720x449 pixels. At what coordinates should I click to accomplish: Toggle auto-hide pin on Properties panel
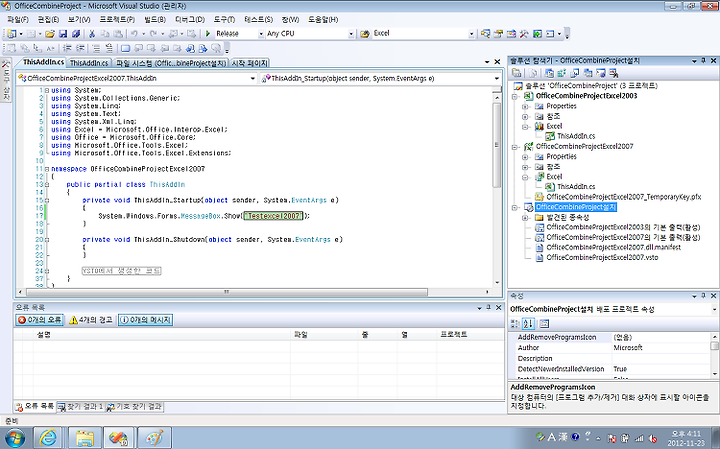(703, 296)
